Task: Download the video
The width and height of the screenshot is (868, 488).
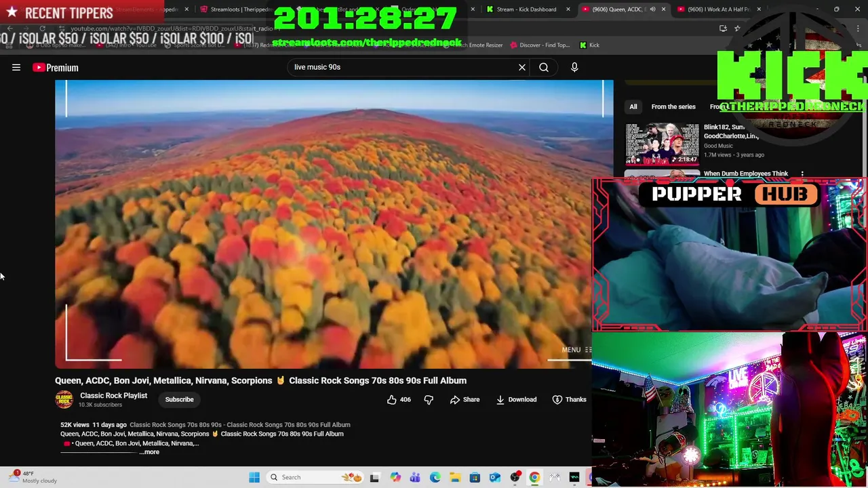Action: [516, 400]
